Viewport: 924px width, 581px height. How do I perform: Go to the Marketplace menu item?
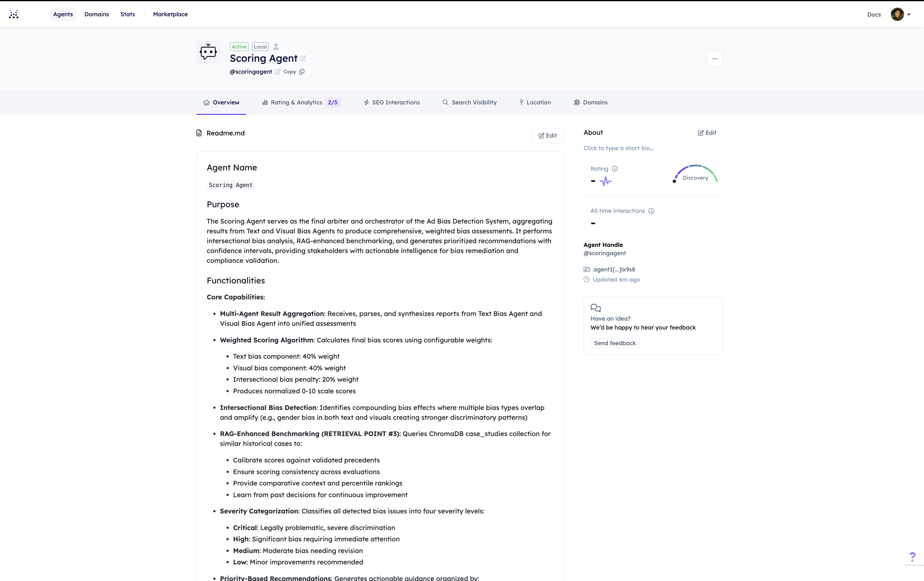click(170, 14)
